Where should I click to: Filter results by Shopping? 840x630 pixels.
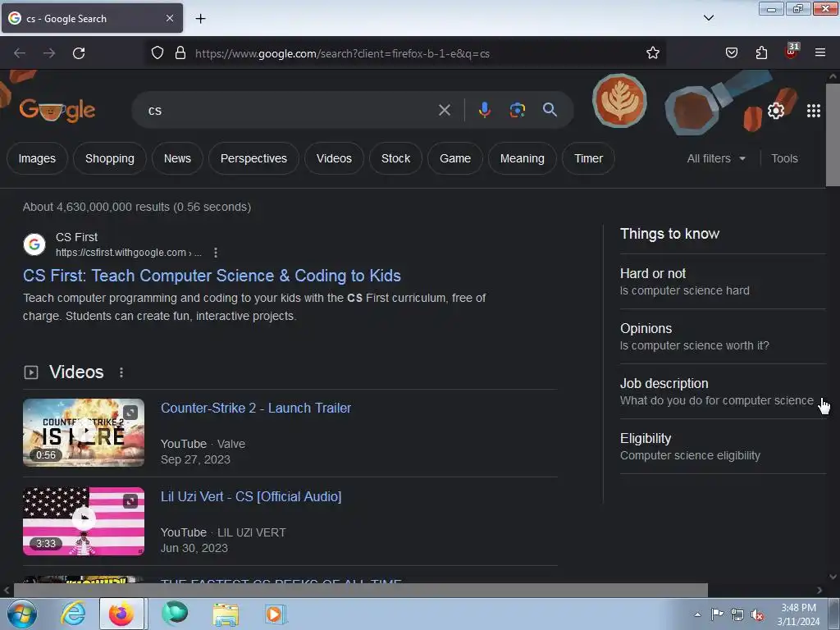pyautogui.click(x=110, y=158)
